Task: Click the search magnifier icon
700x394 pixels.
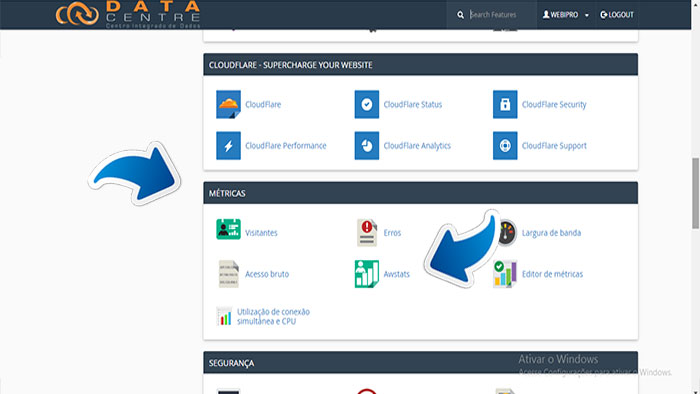Action: (460, 15)
